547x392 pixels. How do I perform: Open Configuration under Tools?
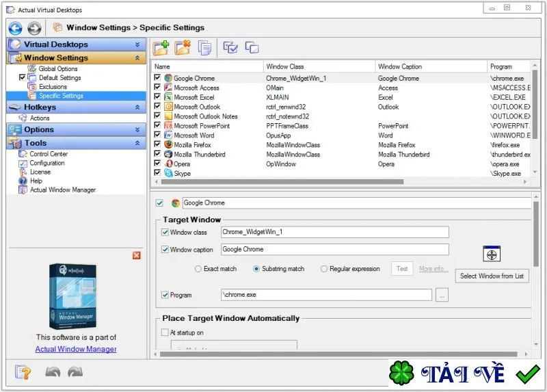click(47, 163)
